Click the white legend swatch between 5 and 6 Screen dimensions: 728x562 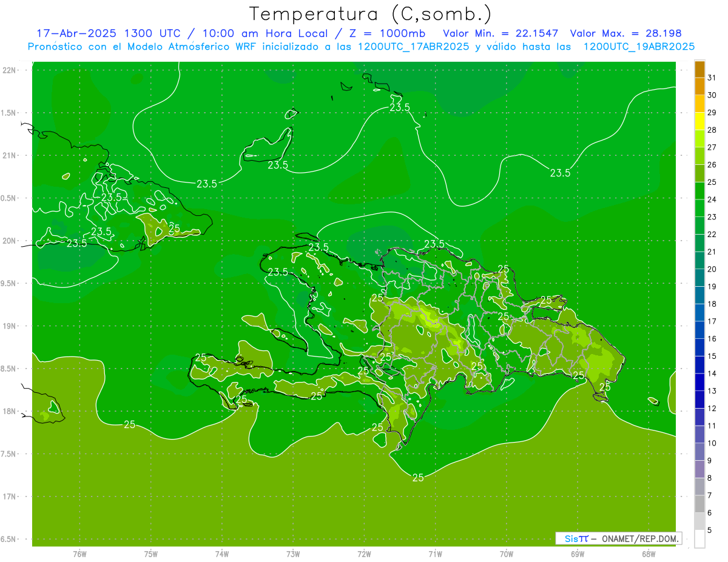point(699,521)
